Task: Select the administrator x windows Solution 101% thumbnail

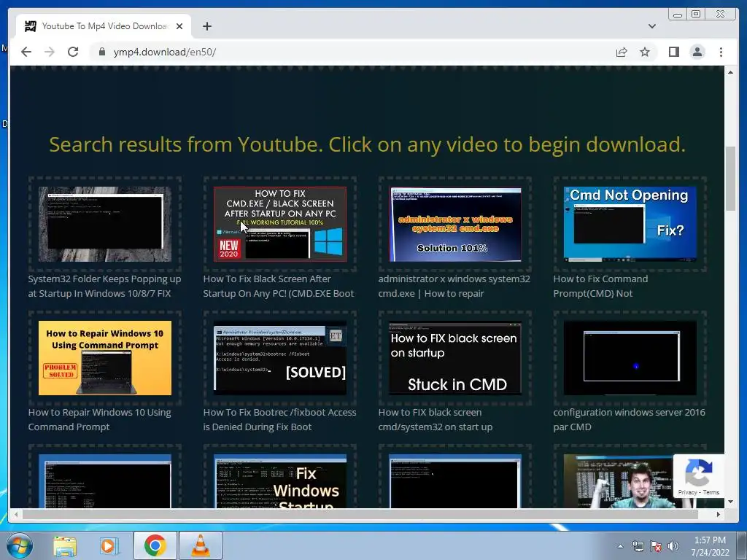Action: [x=455, y=224]
